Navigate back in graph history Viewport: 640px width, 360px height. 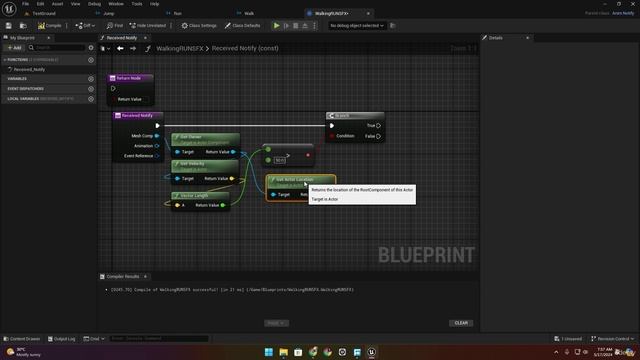tap(120, 49)
